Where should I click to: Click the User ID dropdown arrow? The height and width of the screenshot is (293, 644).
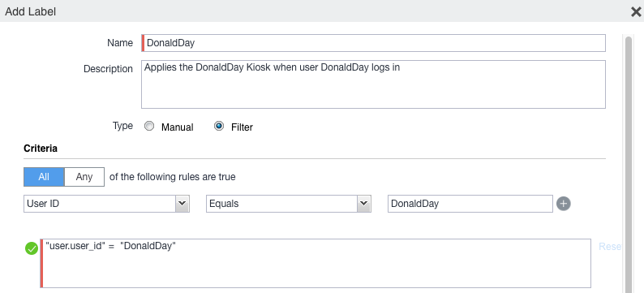pos(182,204)
